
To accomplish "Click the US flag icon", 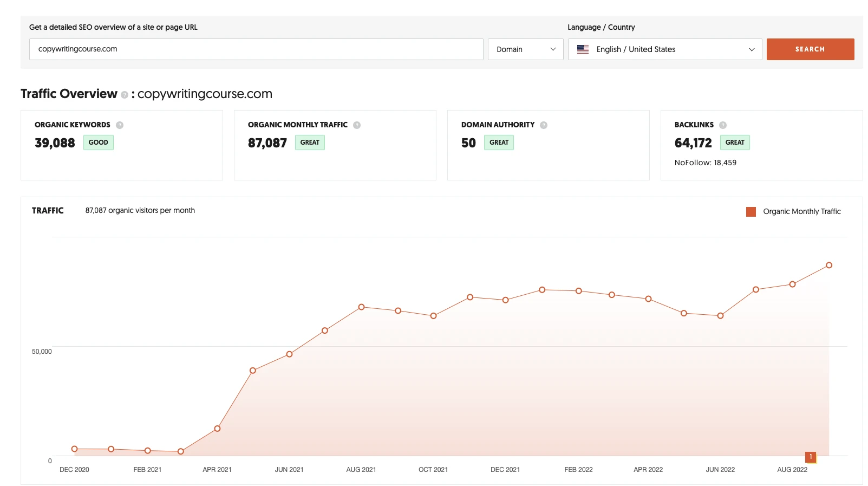I will (583, 49).
